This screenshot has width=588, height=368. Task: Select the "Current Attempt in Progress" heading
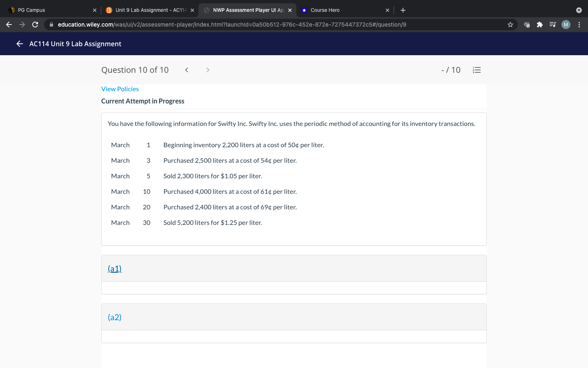(143, 101)
